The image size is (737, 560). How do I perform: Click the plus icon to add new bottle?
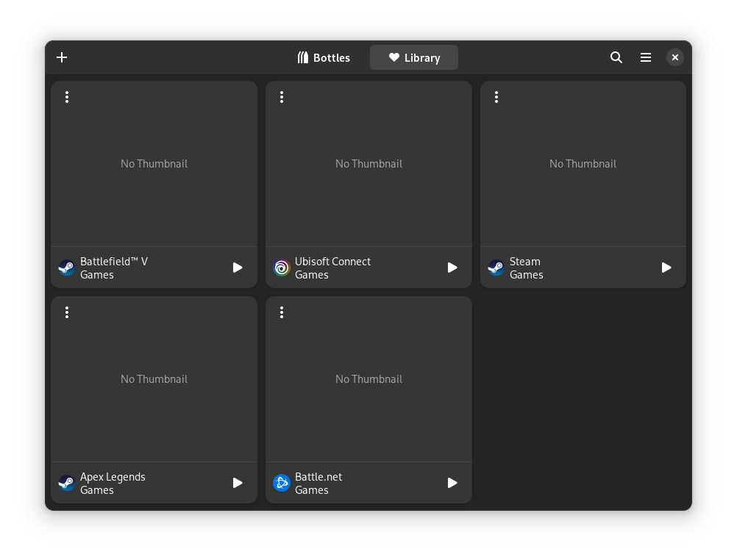tap(62, 57)
